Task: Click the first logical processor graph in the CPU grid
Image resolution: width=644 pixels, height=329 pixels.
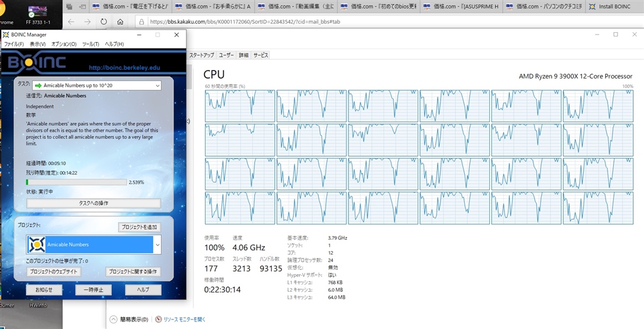Action: pyautogui.click(x=240, y=106)
